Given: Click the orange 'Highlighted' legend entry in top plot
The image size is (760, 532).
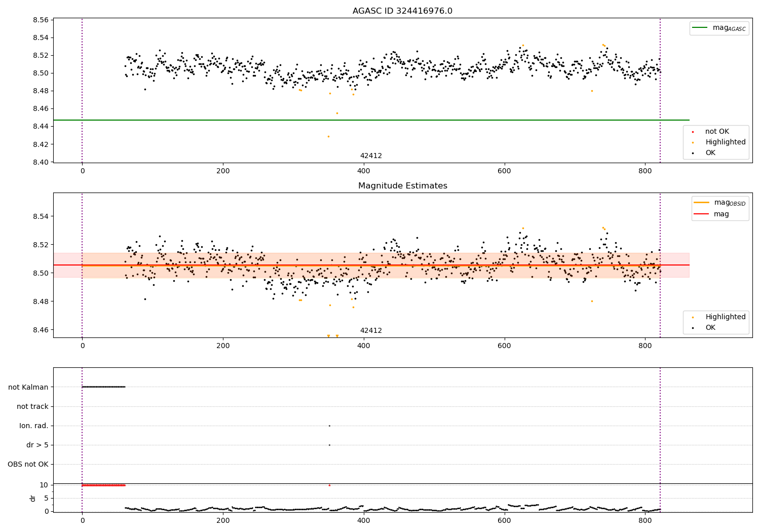Looking at the screenshot, I should coord(715,142).
